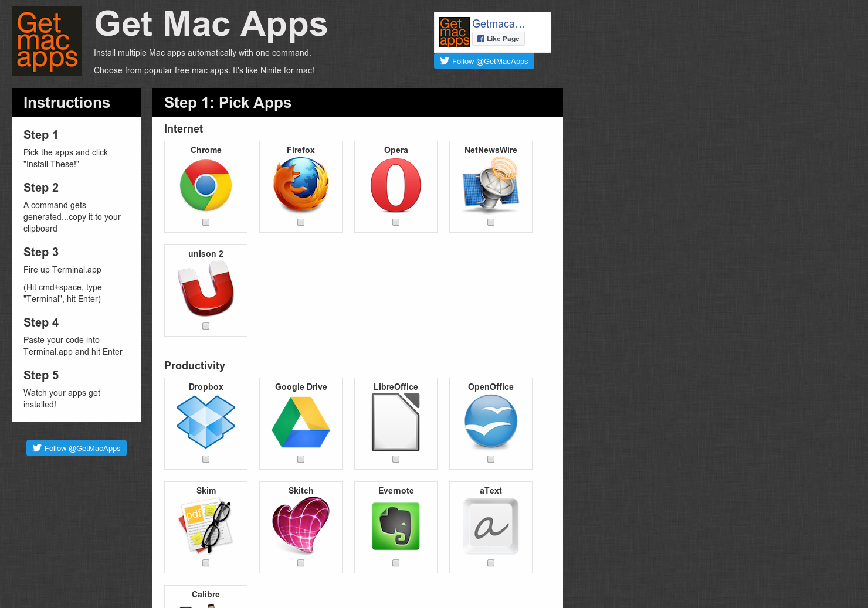
Task: Click the unison 2 app icon
Action: point(205,289)
